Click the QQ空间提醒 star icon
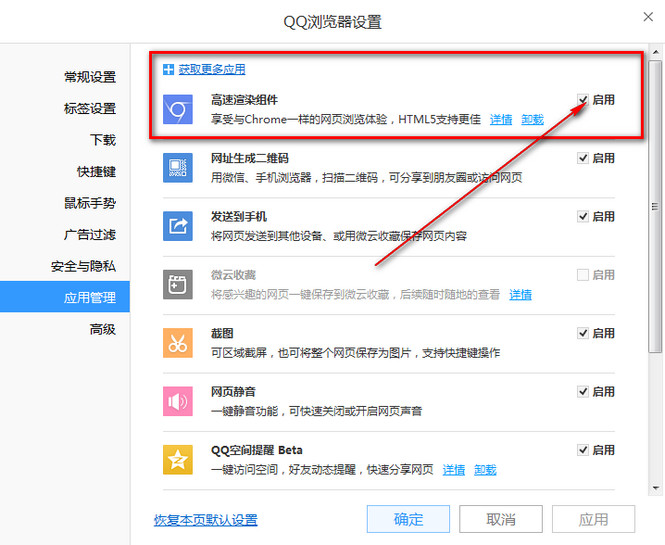The width and height of the screenshot is (665, 545). click(178, 460)
